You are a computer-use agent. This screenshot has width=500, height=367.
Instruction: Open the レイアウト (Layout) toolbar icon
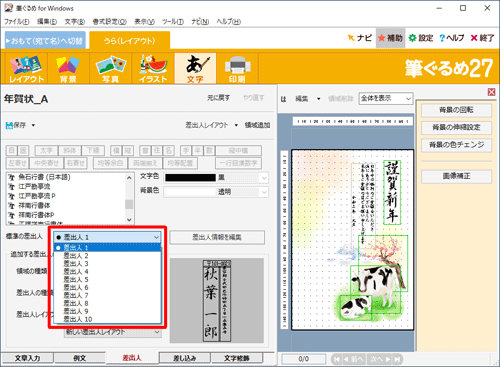[x=26, y=68]
